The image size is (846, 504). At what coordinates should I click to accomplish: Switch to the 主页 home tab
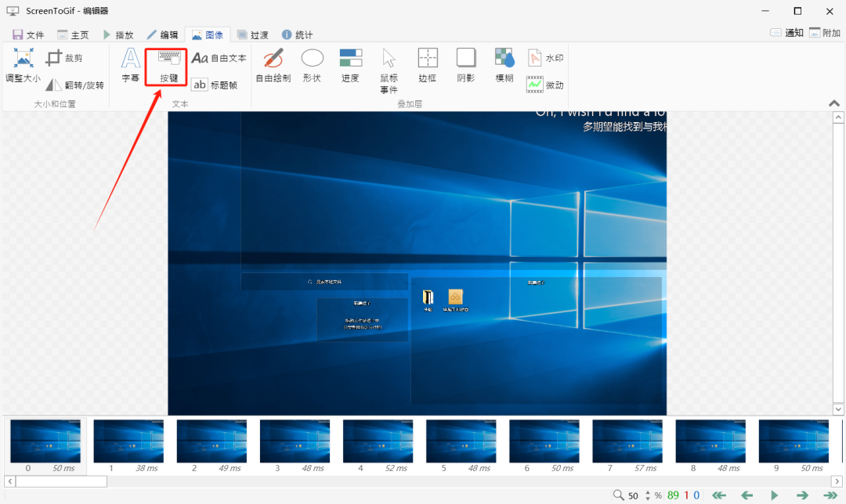tap(73, 35)
